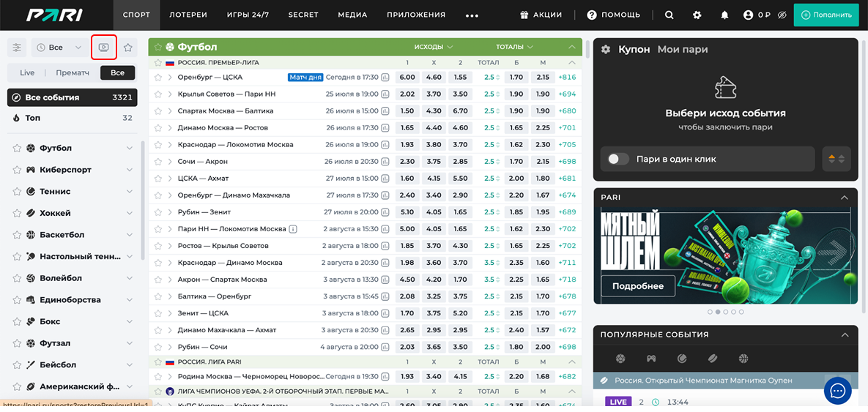
Task: Open the Лотереи menu item
Action: (x=188, y=15)
